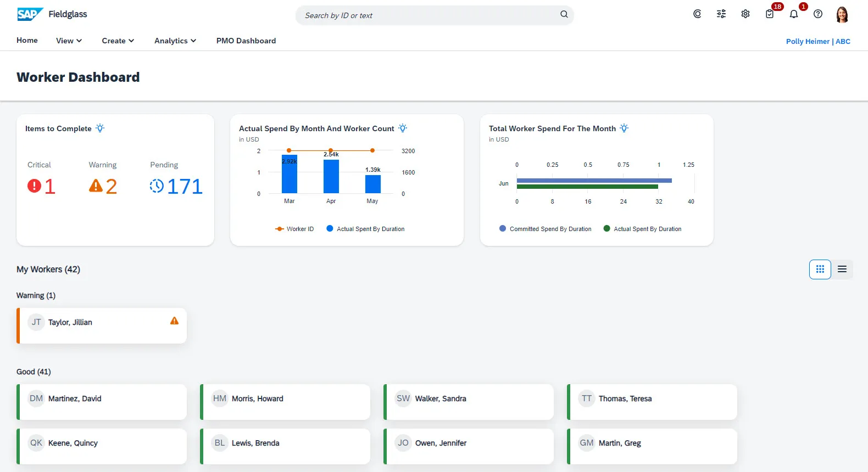Image resolution: width=868 pixels, height=472 pixels.
Task: Click the search magnifier icon
Action: (564, 14)
